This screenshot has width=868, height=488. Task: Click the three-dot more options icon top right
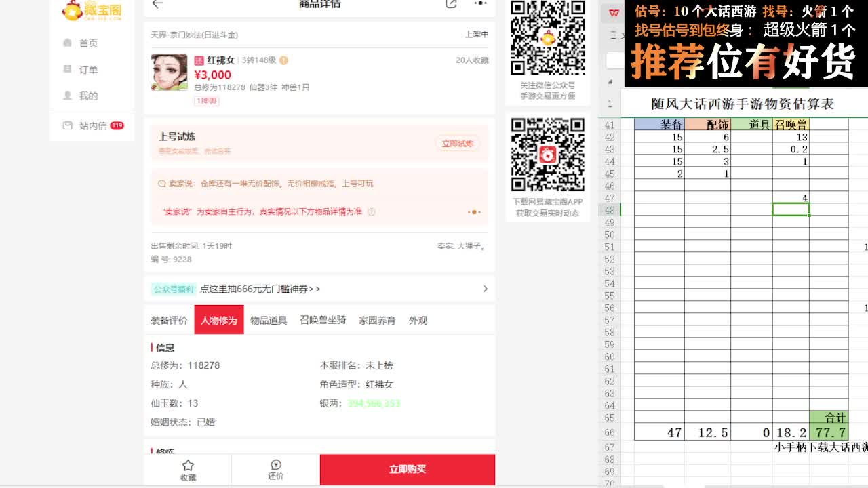click(480, 3)
